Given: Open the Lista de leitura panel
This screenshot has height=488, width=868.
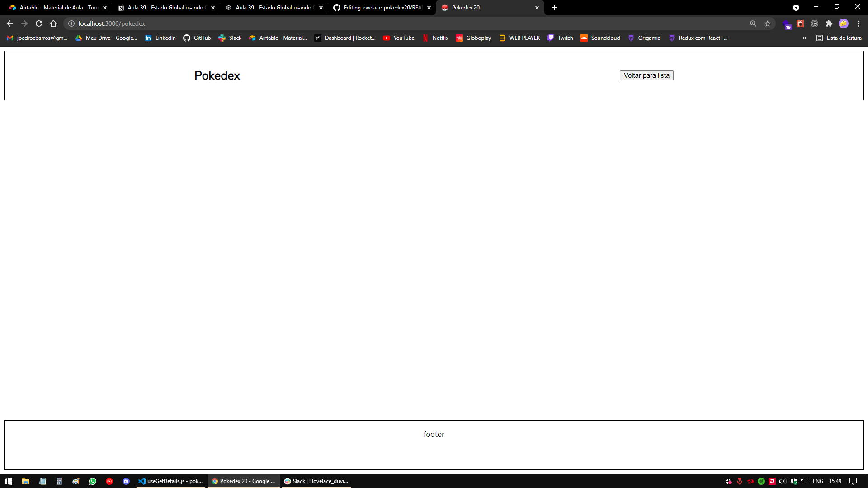Looking at the screenshot, I should [x=840, y=38].
